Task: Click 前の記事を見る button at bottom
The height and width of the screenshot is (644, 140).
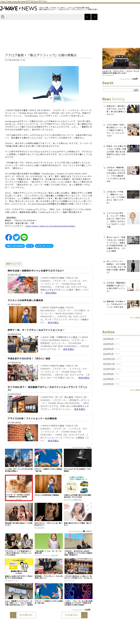Action: (x=23, y=615)
